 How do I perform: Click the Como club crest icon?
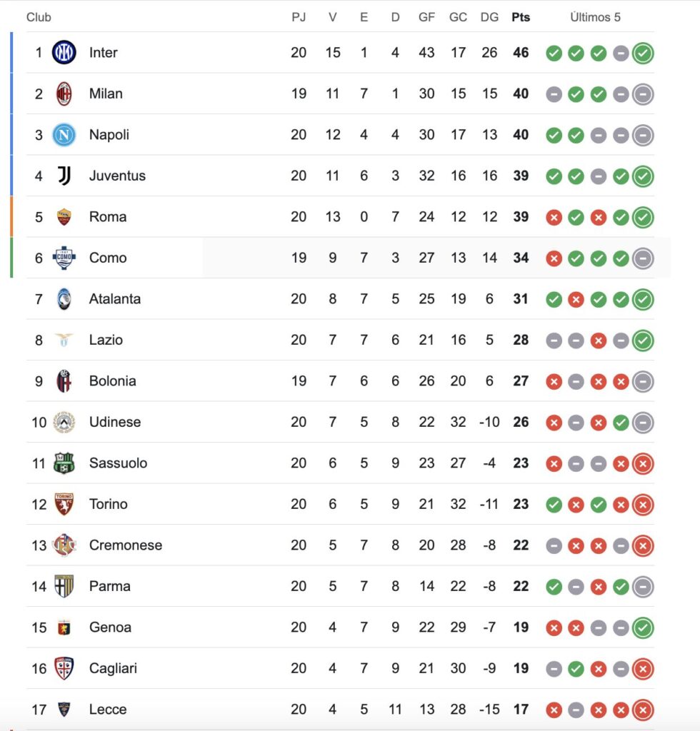coord(64,258)
